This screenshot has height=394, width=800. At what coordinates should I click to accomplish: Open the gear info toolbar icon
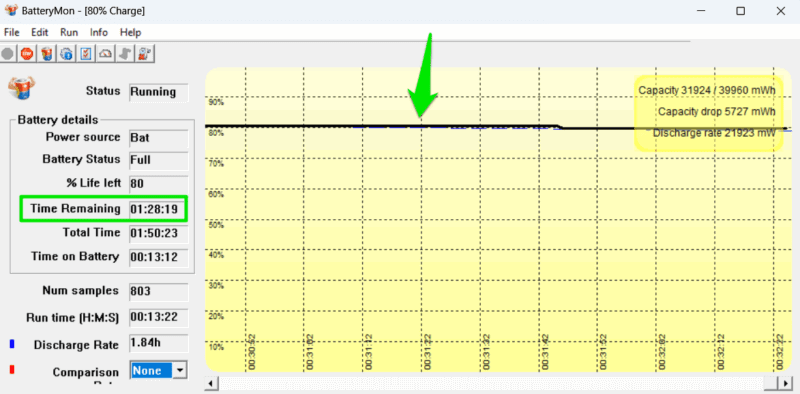pos(66,54)
